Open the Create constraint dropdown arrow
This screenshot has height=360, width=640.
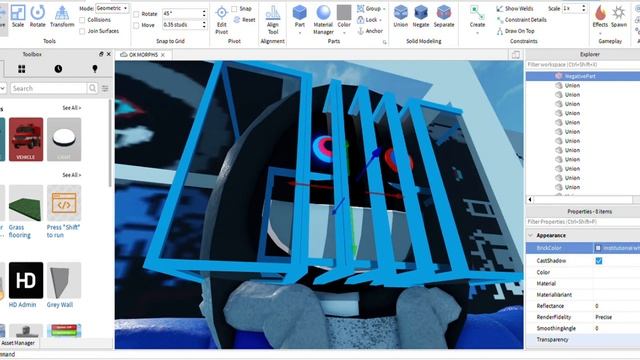[x=477, y=32]
